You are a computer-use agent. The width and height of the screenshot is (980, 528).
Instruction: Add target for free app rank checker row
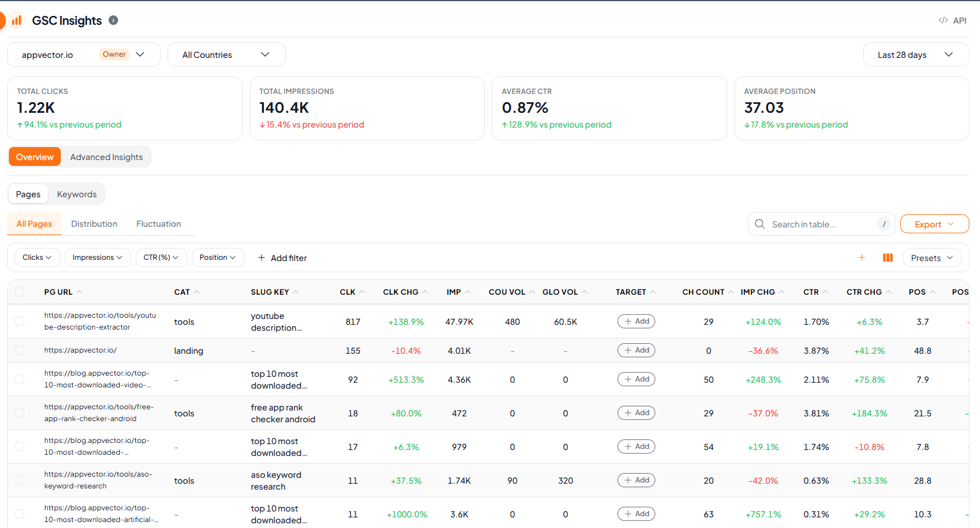(636, 413)
